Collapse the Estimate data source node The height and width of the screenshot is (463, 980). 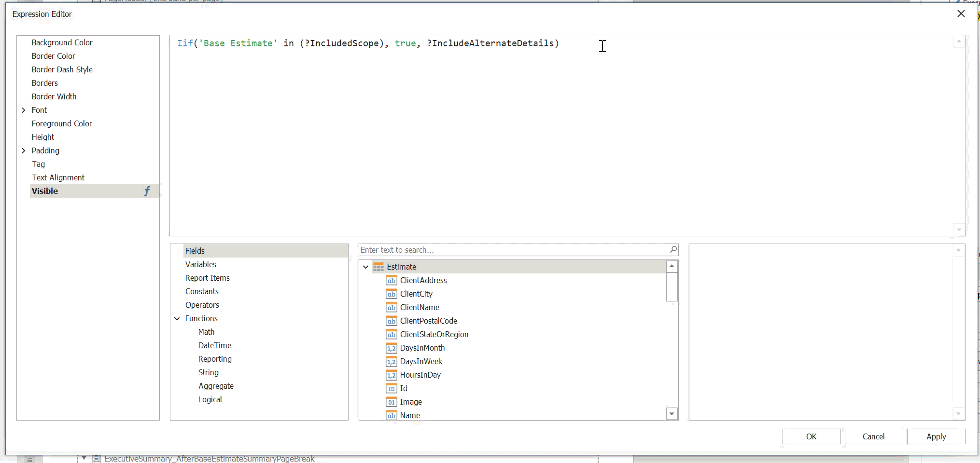pyautogui.click(x=366, y=267)
